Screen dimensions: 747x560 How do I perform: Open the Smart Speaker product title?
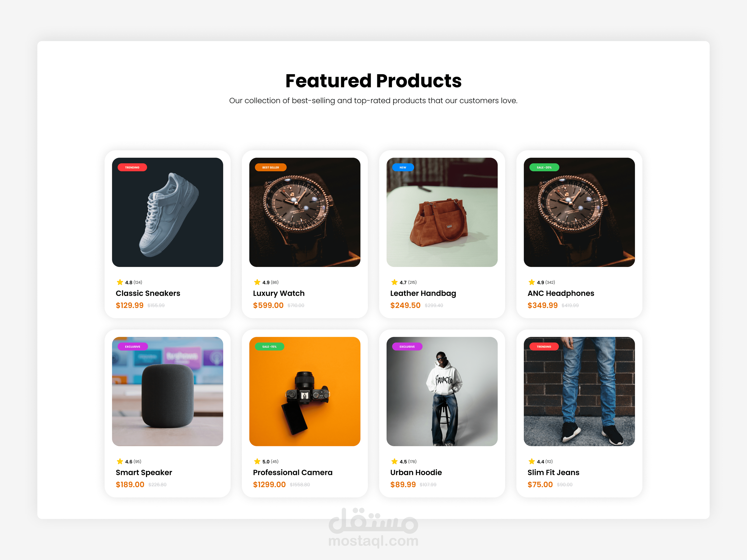click(144, 473)
